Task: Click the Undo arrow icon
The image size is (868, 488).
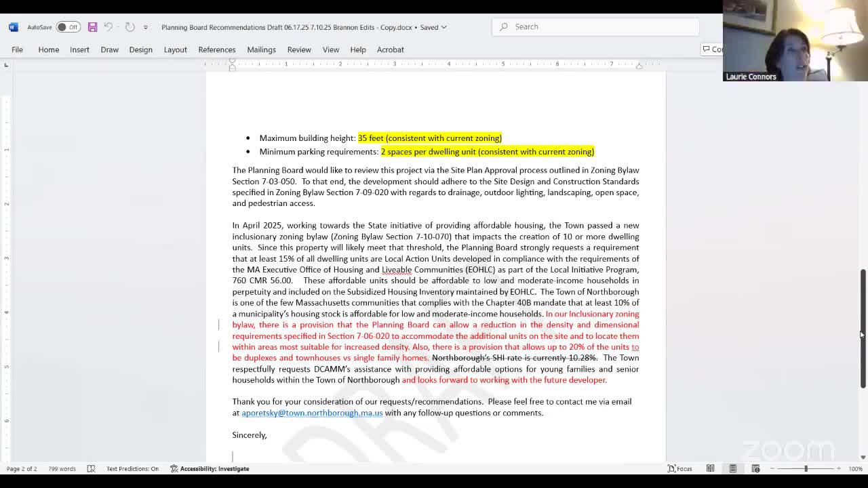Action: (x=108, y=27)
